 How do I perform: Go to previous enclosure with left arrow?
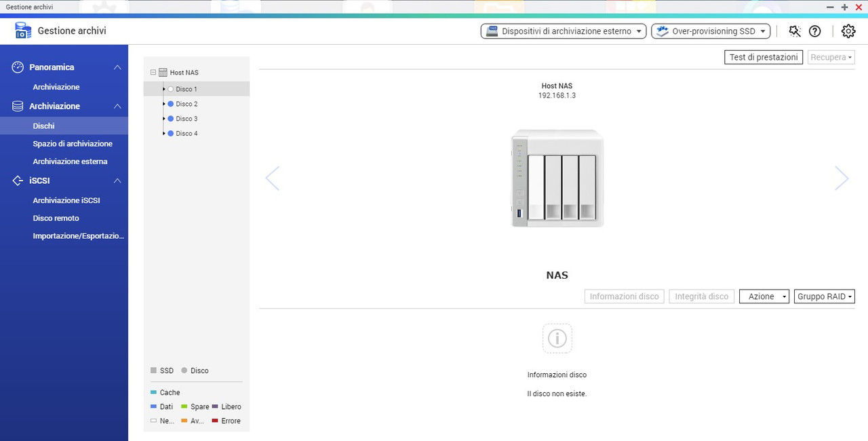click(x=273, y=178)
